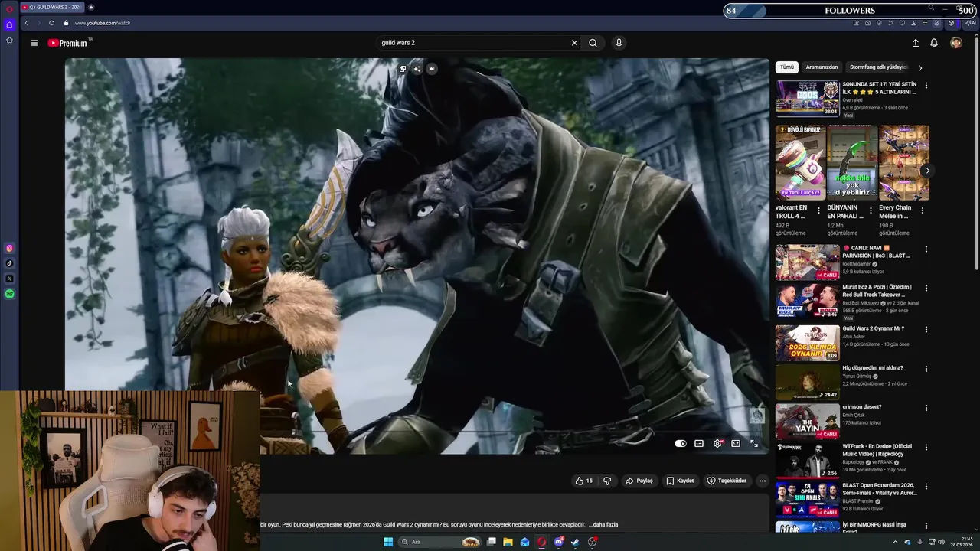The height and width of the screenshot is (551, 980).
Task: Open options for 'Hiç düşmedim mi aklına?' video
Action: tap(926, 369)
